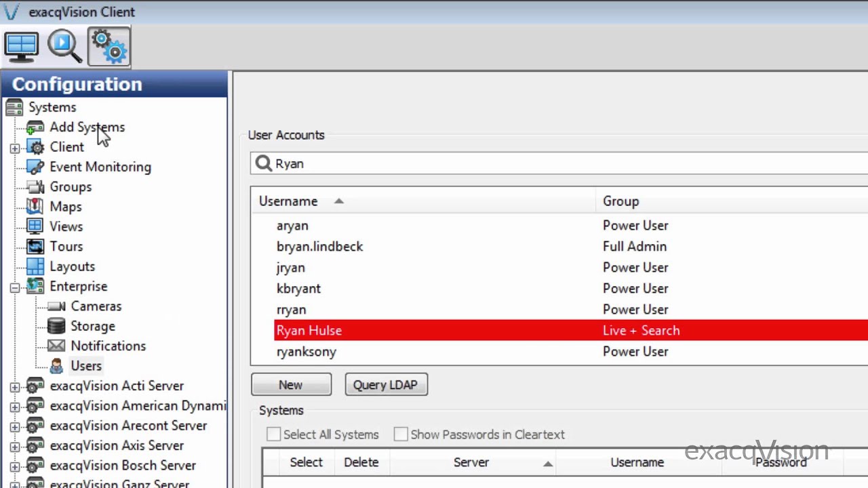Click the Select column header
Screen dimensions: 868x488
pyautogui.click(x=306, y=462)
